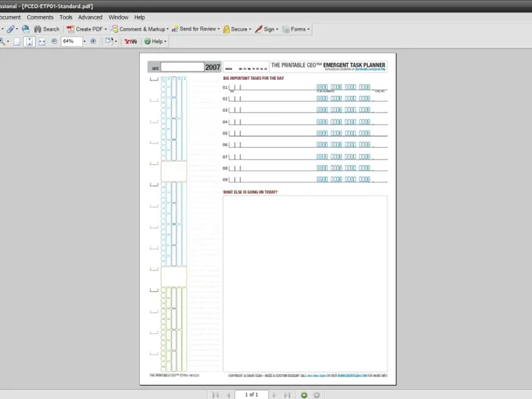Go to the first page button

pos(215,395)
